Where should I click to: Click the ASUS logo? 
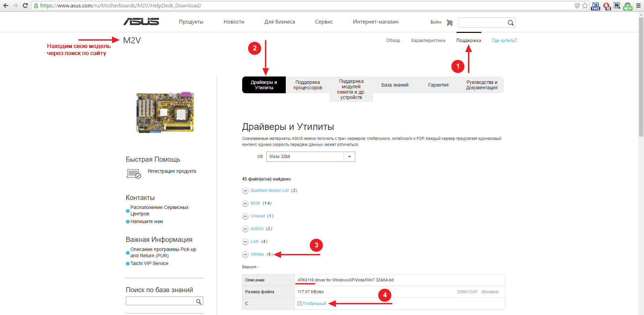[141, 22]
